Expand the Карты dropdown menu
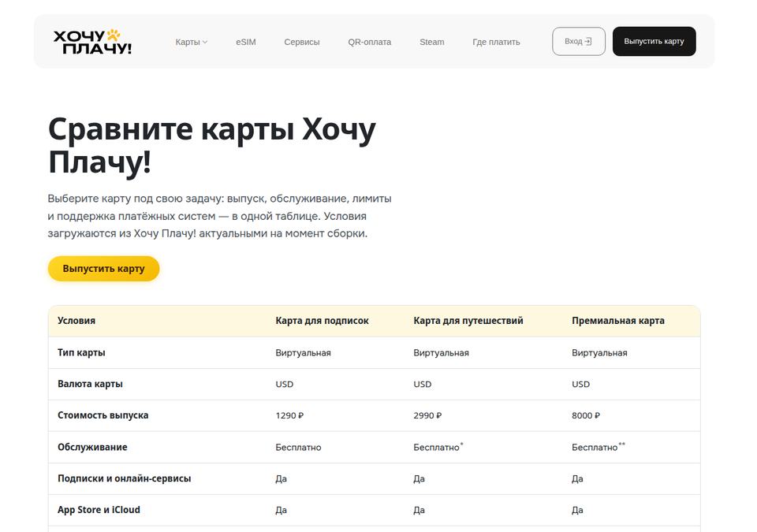The width and height of the screenshot is (757, 532). pos(192,42)
